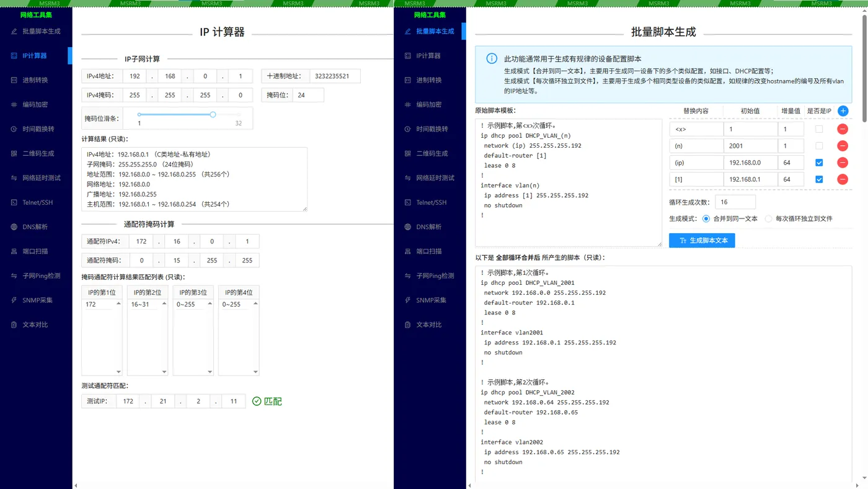
Task: Select 合并到同一文本 radio option
Action: tap(706, 219)
